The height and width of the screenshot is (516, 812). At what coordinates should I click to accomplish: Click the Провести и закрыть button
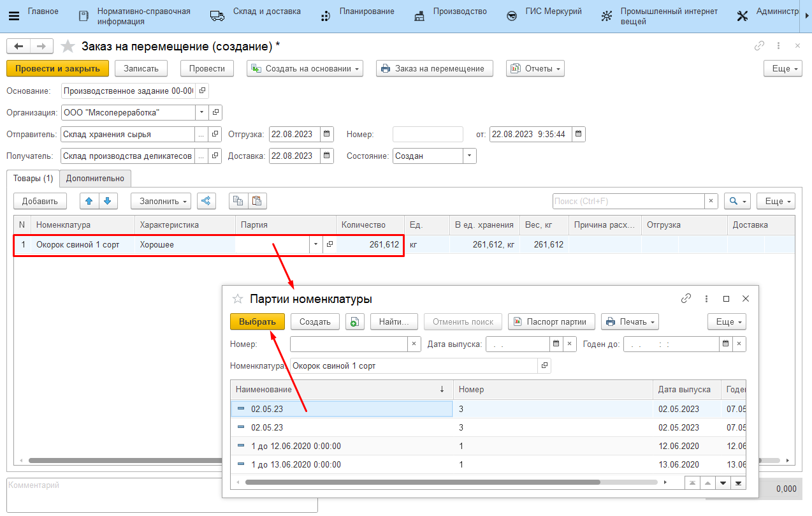tap(57, 69)
